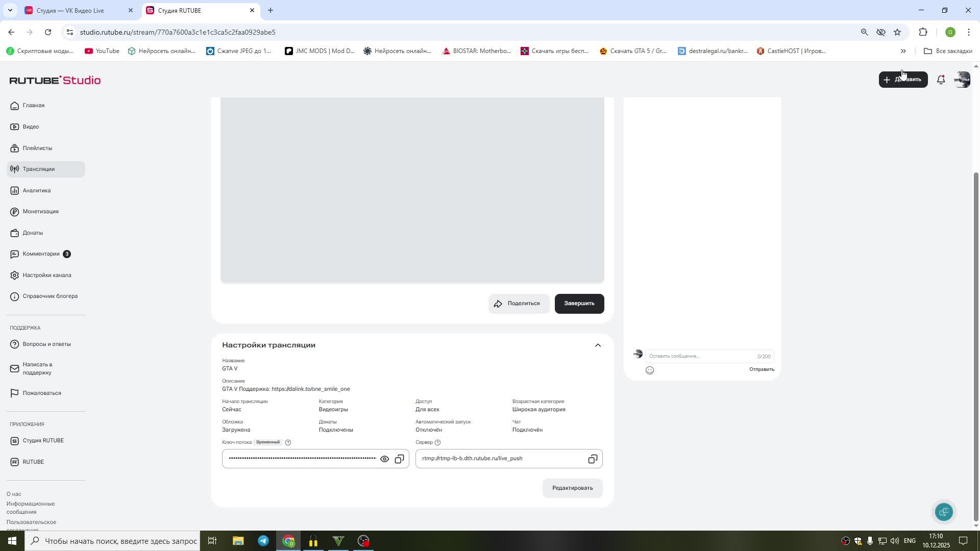The width and height of the screenshot is (980, 551).
Task: Switch to the VK Видео Live tab
Action: click(70, 10)
